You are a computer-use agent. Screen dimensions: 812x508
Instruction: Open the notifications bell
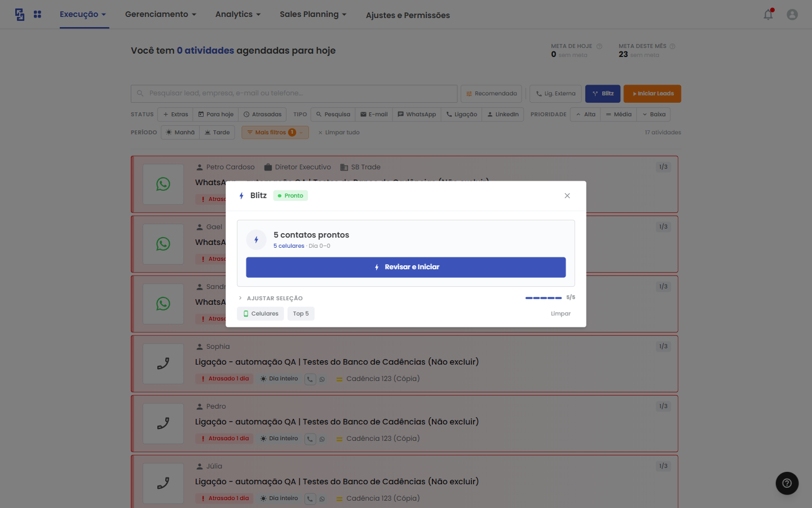pyautogui.click(x=768, y=14)
